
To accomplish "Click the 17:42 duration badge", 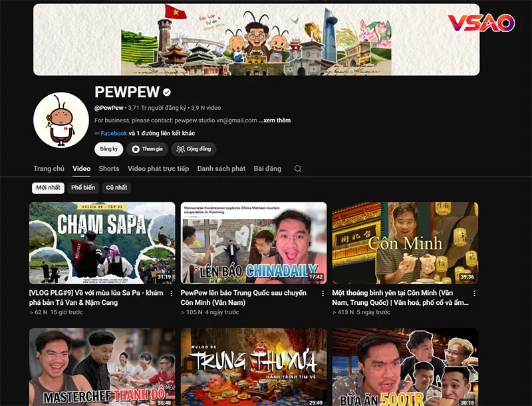I will (x=316, y=277).
